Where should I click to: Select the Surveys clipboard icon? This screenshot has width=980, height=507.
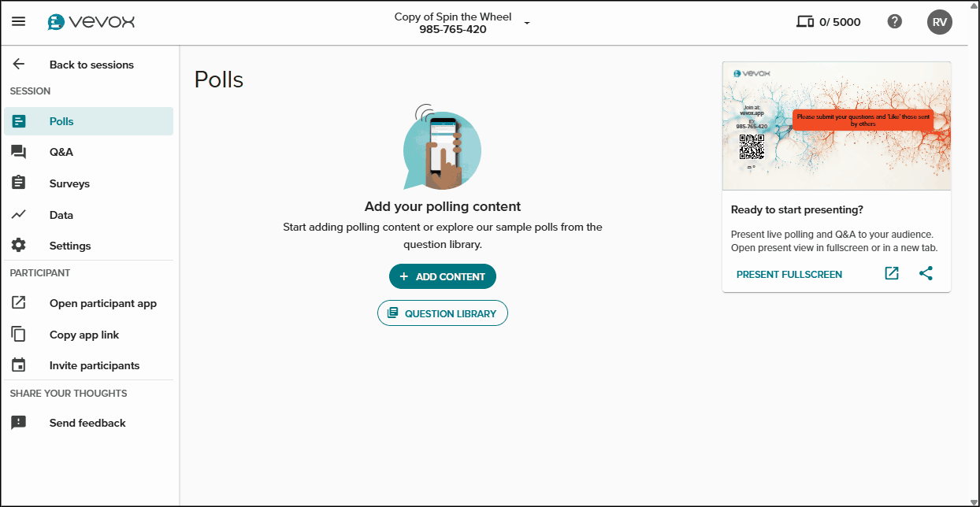click(19, 183)
